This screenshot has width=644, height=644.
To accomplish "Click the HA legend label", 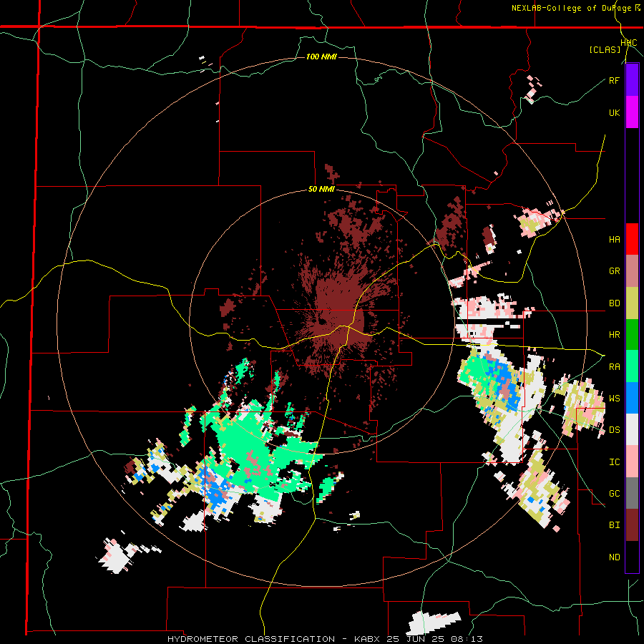I will (614, 240).
